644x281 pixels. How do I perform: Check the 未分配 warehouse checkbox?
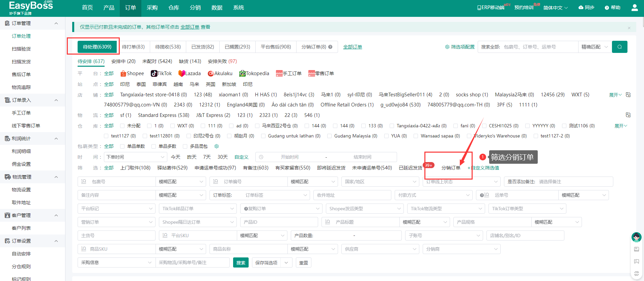(122, 126)
